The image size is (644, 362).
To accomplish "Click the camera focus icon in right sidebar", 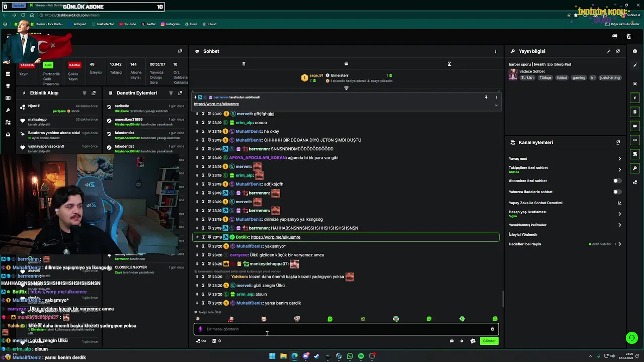I will (x=635, y=83).
